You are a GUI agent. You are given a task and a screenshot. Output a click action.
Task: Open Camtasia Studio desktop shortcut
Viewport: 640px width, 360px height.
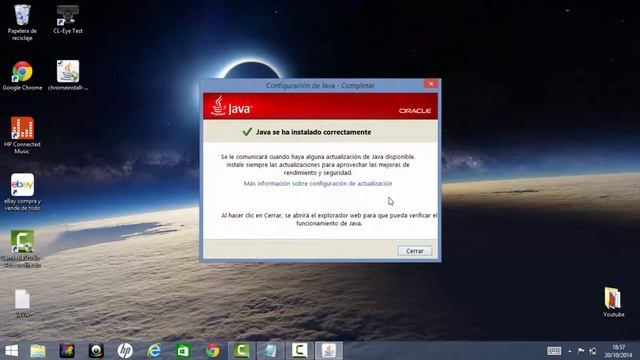[22, 249]
